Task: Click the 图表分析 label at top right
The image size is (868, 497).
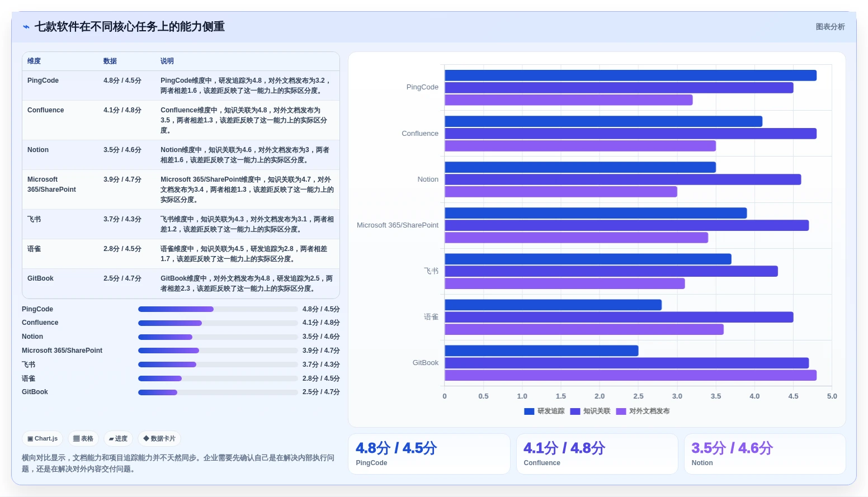Action: click(x=830, y=27)
